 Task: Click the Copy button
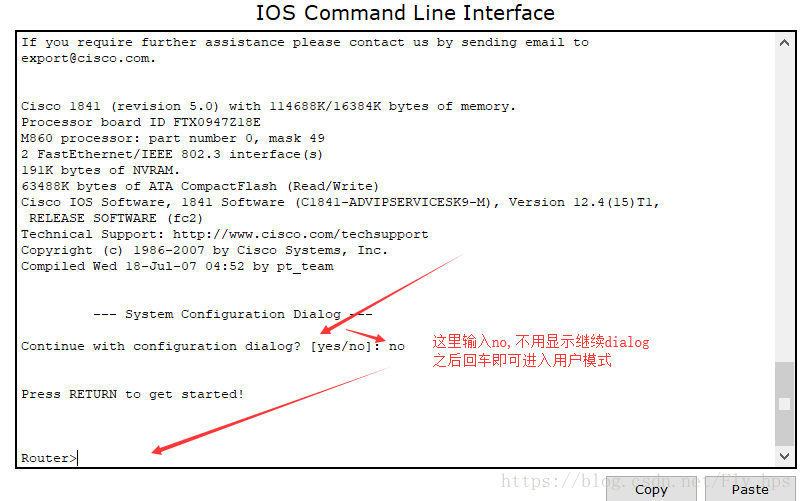[x=651, y=489]
